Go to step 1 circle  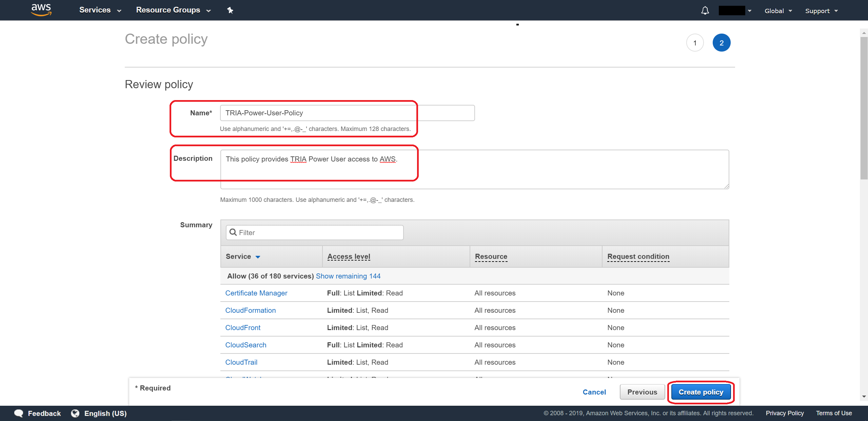point(695,43)
